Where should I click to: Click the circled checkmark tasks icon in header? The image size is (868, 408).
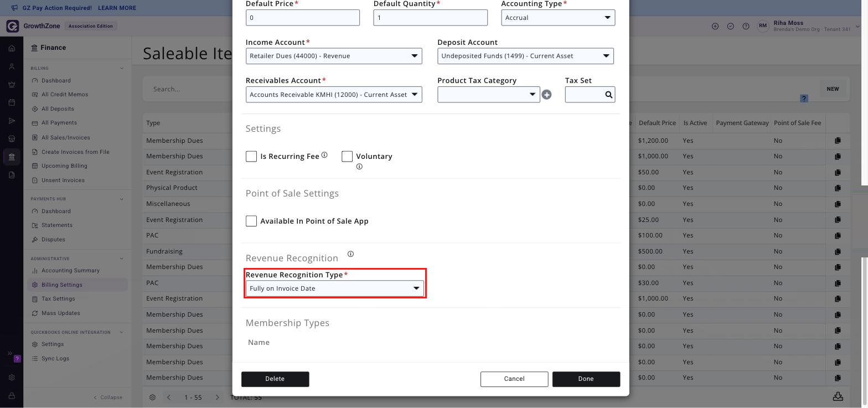click(731, 26)
